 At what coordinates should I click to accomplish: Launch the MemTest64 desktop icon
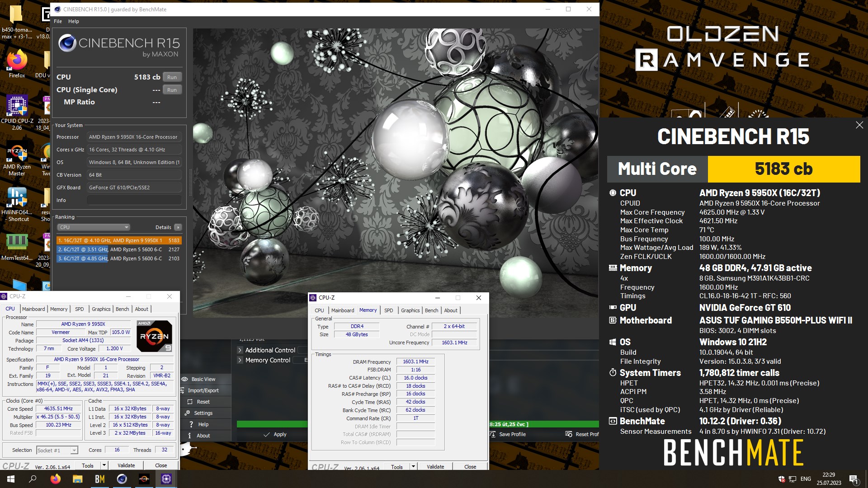coord(17,247)
